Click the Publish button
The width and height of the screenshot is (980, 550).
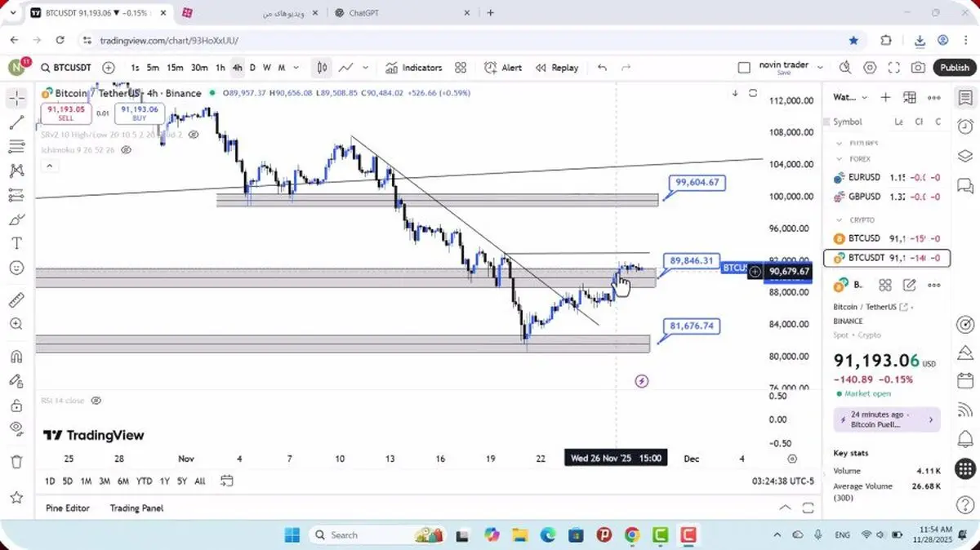[954, 68]
